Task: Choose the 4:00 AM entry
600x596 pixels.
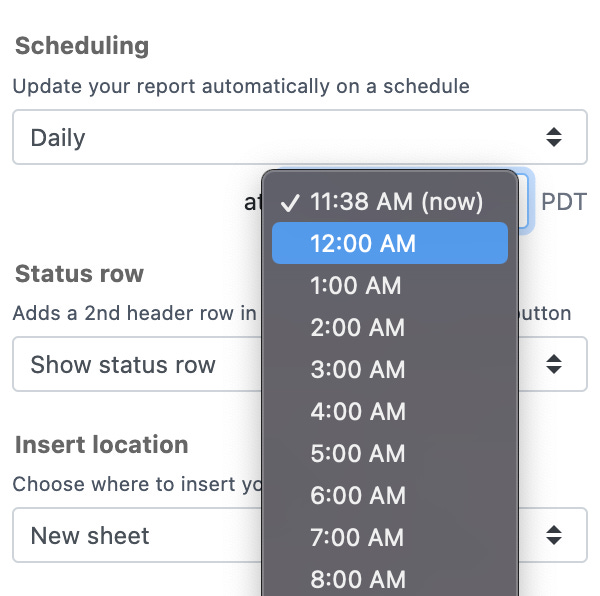Action: 390,411
